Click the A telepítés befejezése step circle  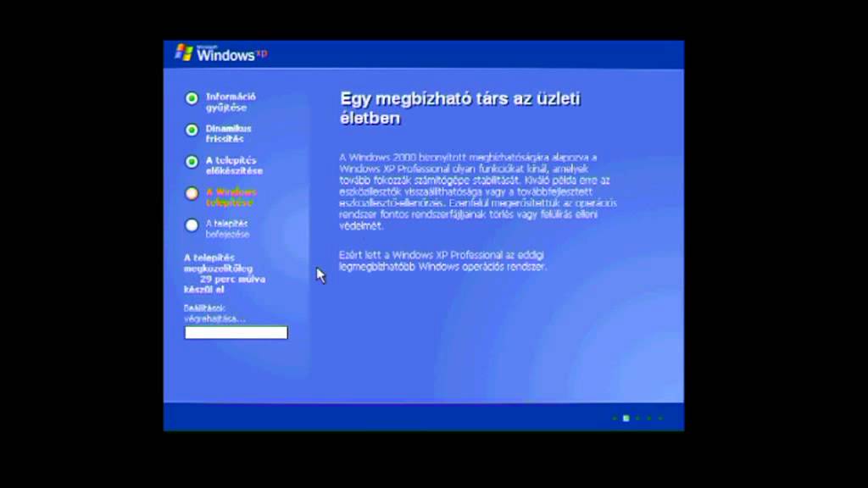tap(192, 225)
